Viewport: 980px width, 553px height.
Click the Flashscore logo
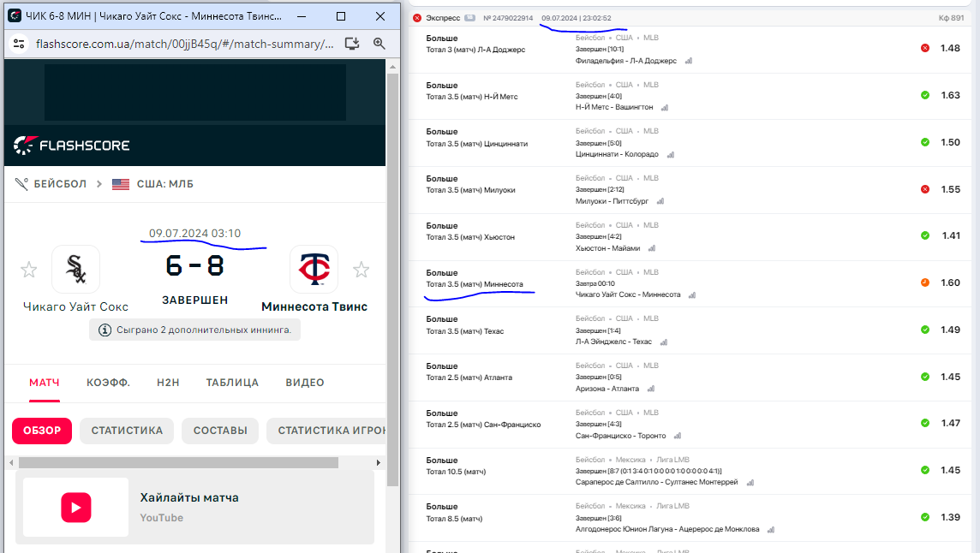72,146
